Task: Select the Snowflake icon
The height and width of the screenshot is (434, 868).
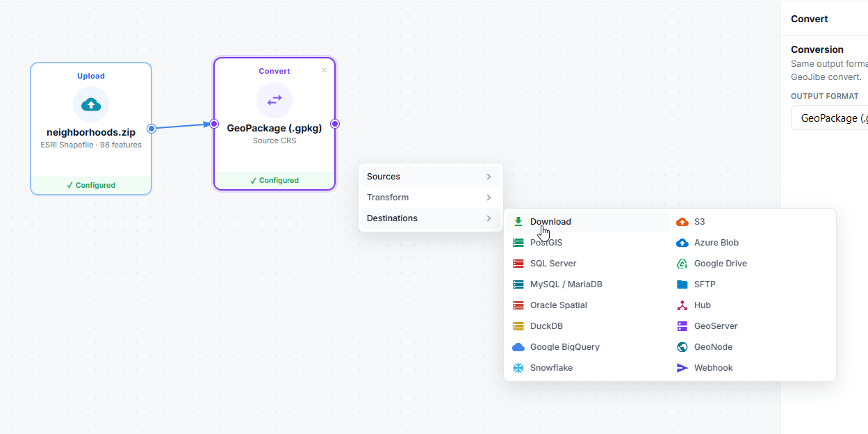Action: 518,368
